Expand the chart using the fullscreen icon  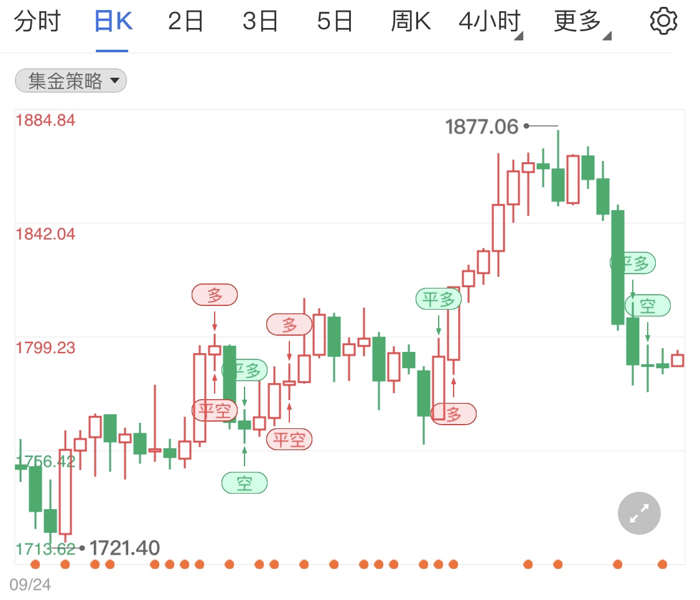tap(638, 513)
